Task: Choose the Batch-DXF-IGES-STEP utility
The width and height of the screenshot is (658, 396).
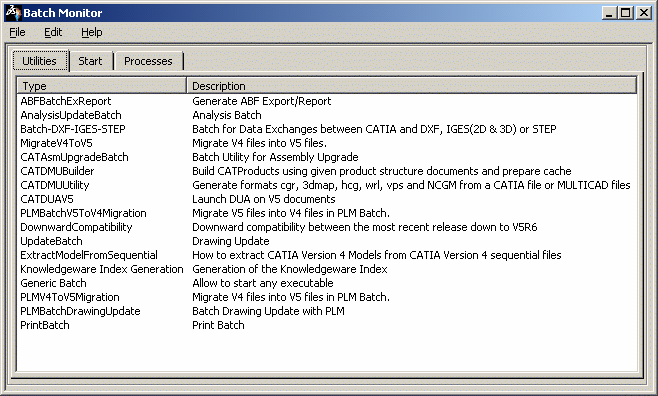Action: pyautogui.click(x=73, y=129)
